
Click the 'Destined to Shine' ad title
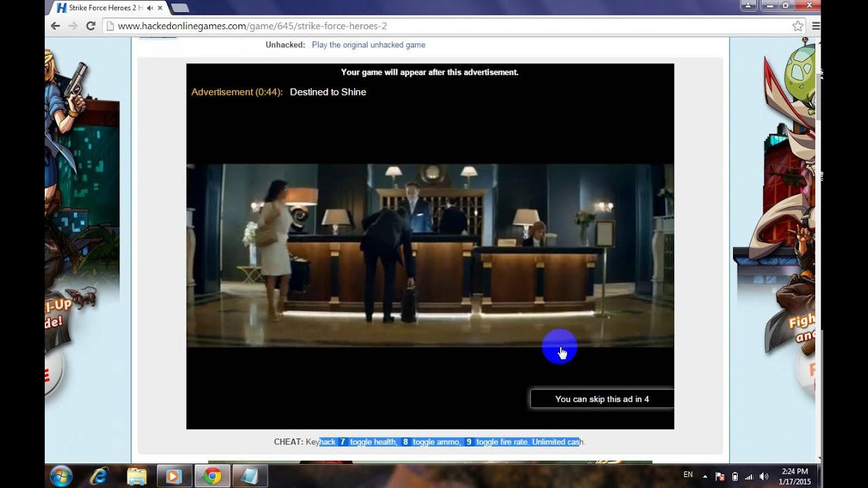click(x=328, y=92)
